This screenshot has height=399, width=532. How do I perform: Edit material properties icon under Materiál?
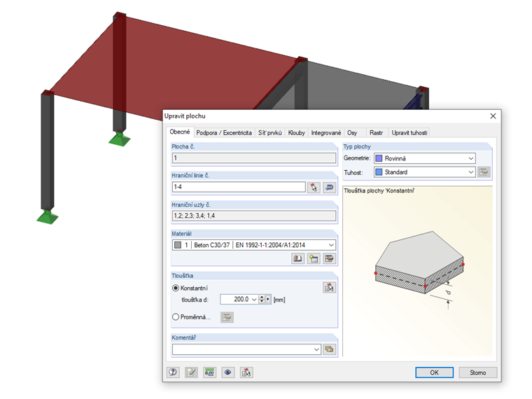tap(329, 258)
